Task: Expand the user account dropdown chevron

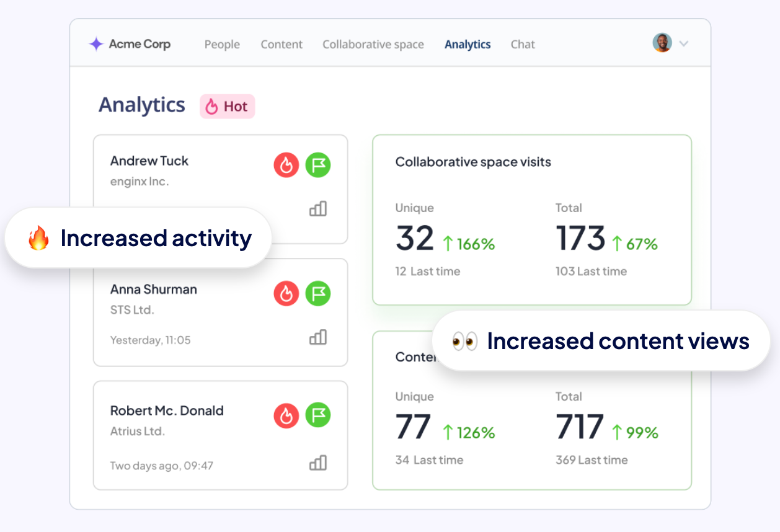Action: (x=684, y=44)
